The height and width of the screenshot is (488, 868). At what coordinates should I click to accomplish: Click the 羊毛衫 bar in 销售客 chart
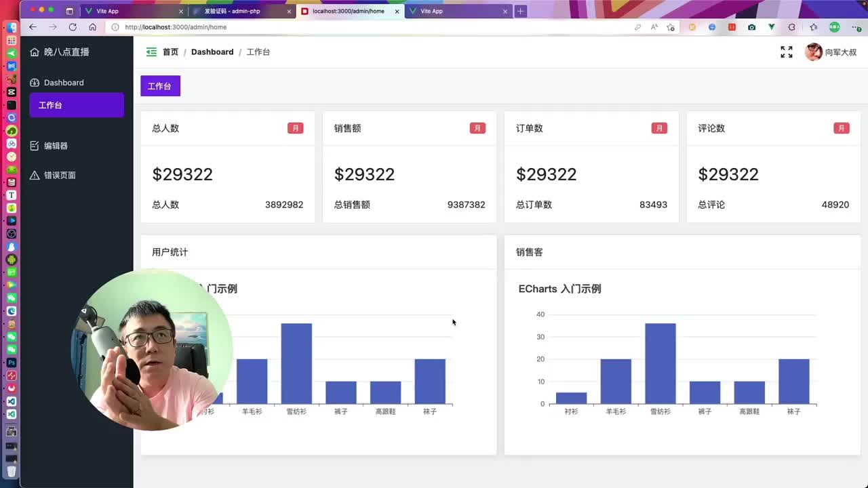pos(616,382)
